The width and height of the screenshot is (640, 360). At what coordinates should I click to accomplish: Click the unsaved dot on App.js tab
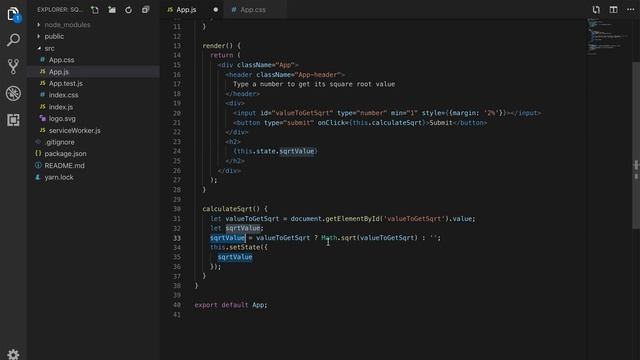(216, 10)
